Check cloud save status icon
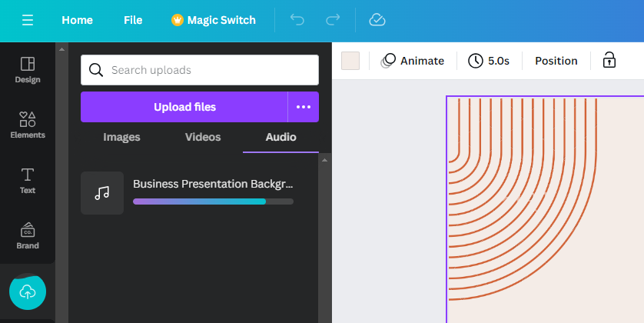This screenshot has height=323, width=644. click(377, 20)
